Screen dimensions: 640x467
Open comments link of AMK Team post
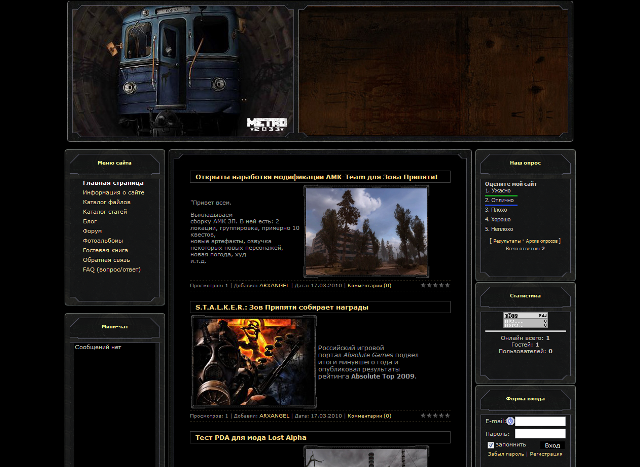tap(369, 286)
